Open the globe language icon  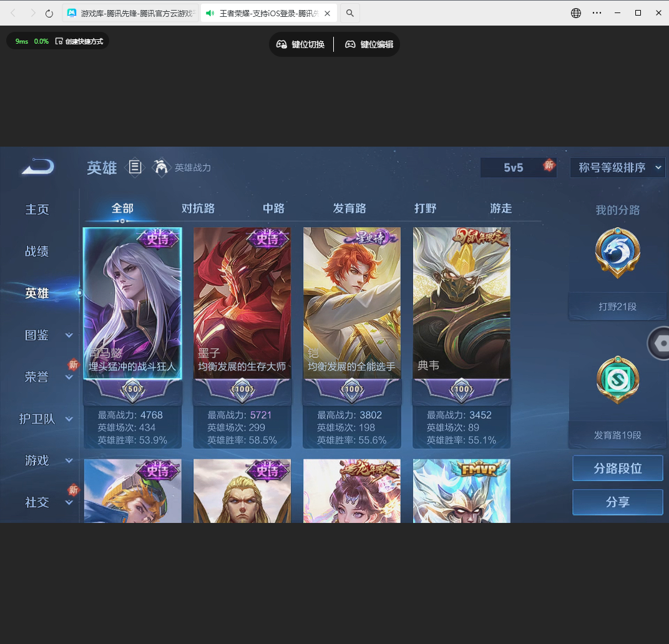[x=576, y=13]
